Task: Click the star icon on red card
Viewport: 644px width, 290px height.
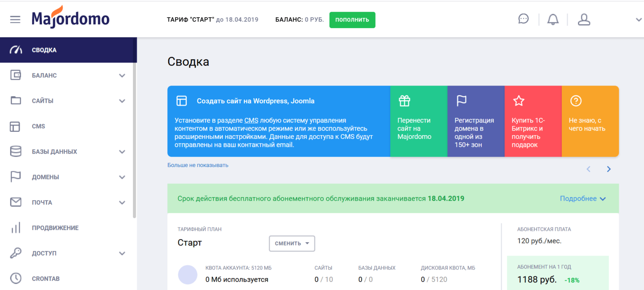Action: [x=519, y=101]
